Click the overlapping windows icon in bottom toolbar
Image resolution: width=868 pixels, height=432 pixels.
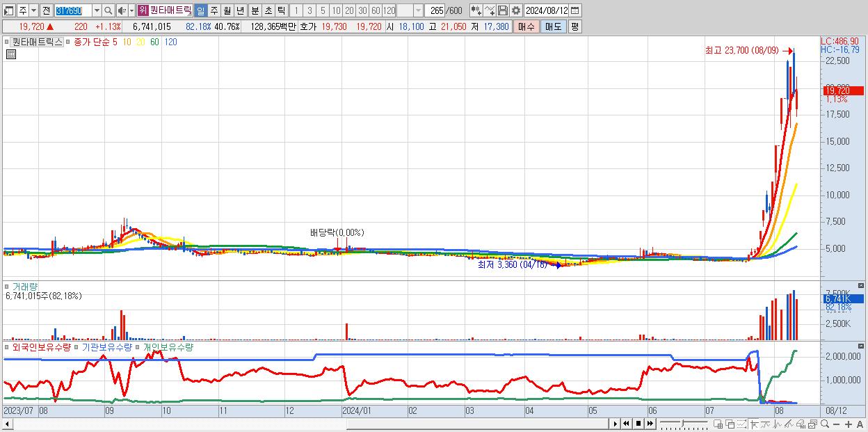coord(730,424)
